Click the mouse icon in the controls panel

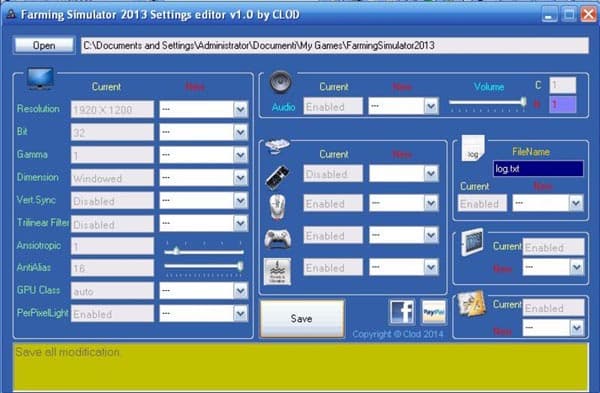click(x=277, y=207)
